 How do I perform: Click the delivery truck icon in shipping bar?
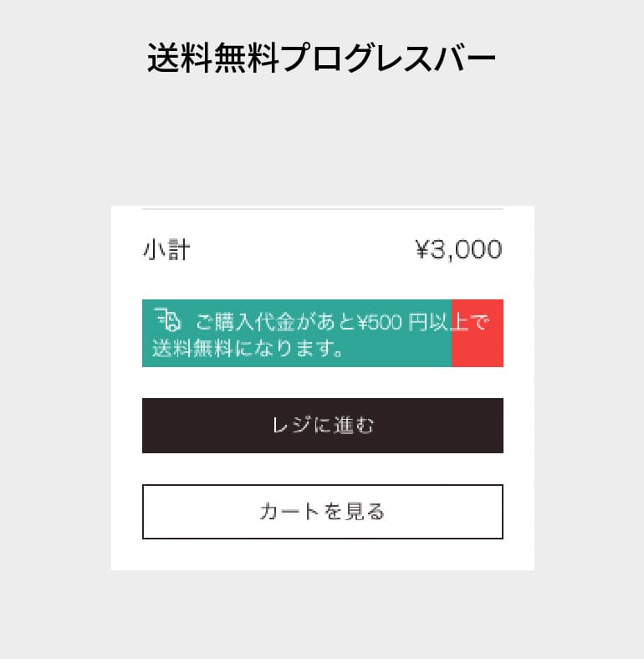point(167,319)
